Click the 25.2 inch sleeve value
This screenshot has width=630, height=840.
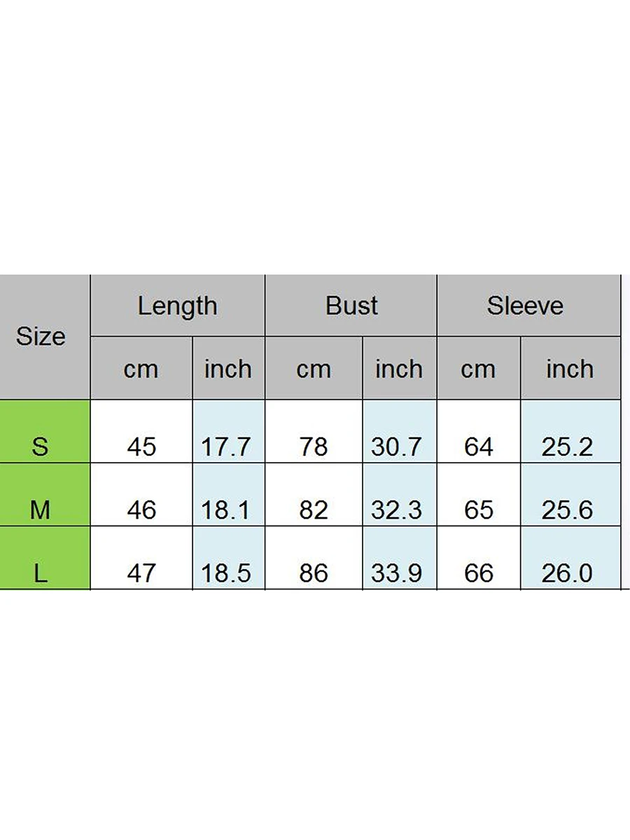coord(567,447)
